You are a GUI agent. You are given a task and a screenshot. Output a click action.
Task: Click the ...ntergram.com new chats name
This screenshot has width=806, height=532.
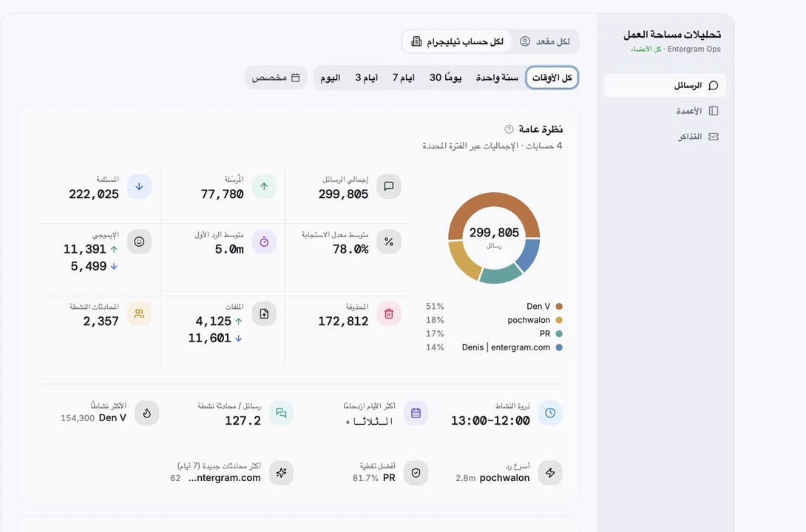225,478
